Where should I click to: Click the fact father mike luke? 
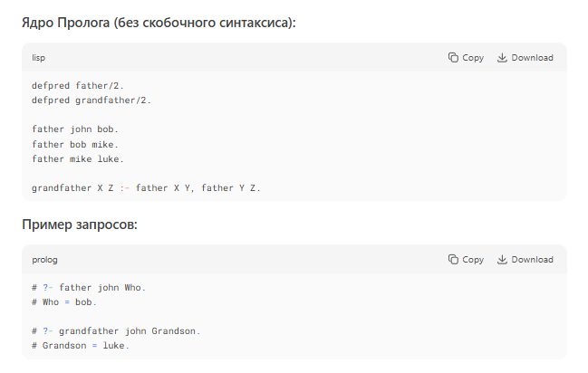[78, 159]
